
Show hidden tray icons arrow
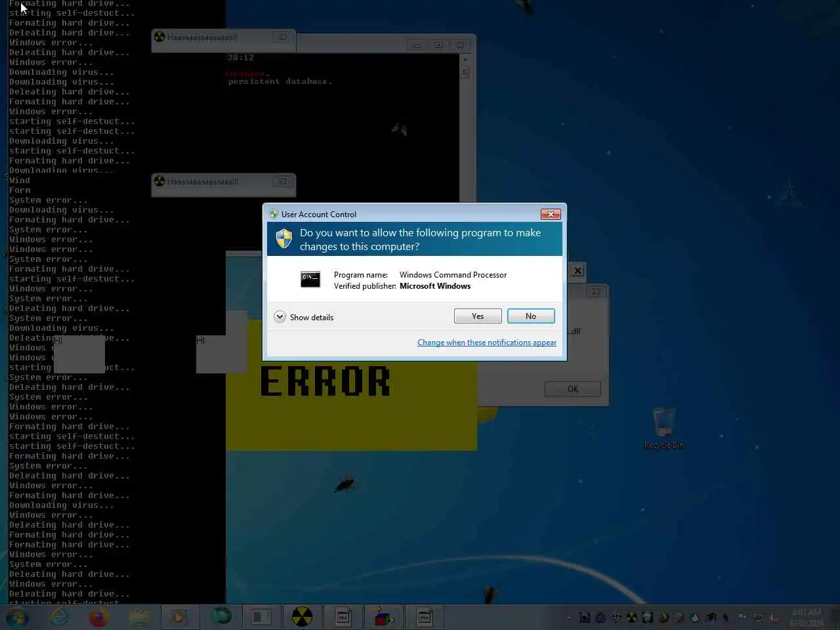pos(568,618)
